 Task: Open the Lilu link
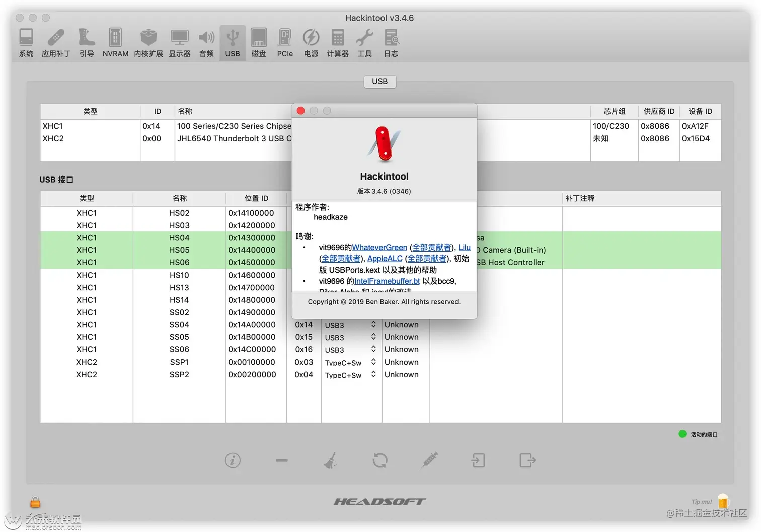coord(465,247)
